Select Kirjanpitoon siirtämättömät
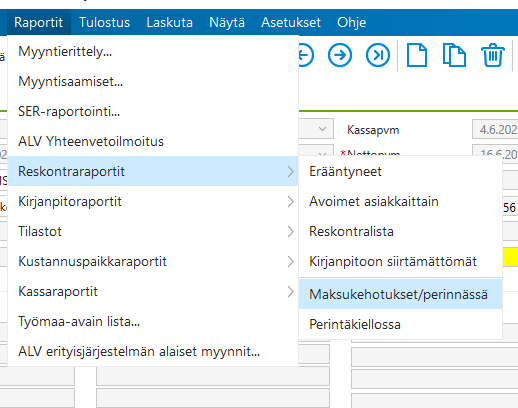Screen dimensions: 518x408 (401, 261)
